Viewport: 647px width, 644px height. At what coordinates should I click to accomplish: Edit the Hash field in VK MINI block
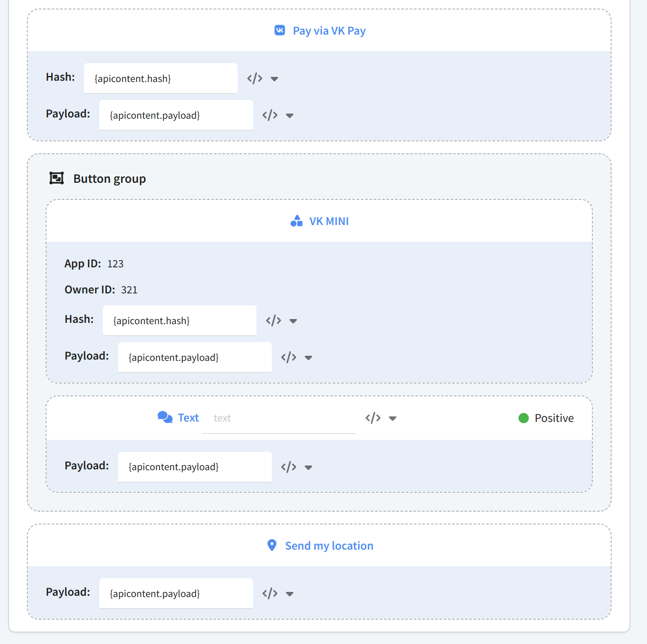[x=180, y=320]
